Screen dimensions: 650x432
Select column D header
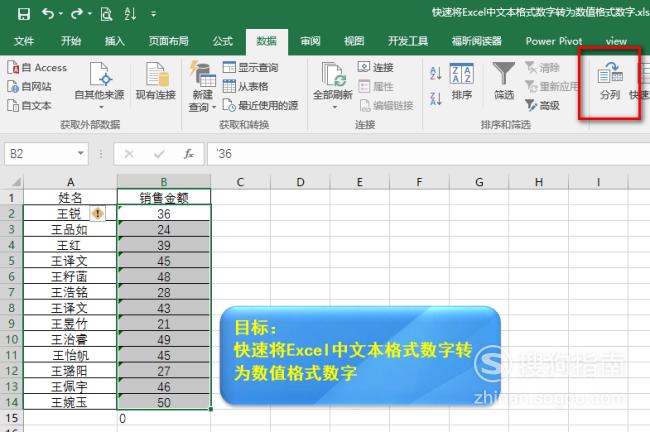click(300, 182)
